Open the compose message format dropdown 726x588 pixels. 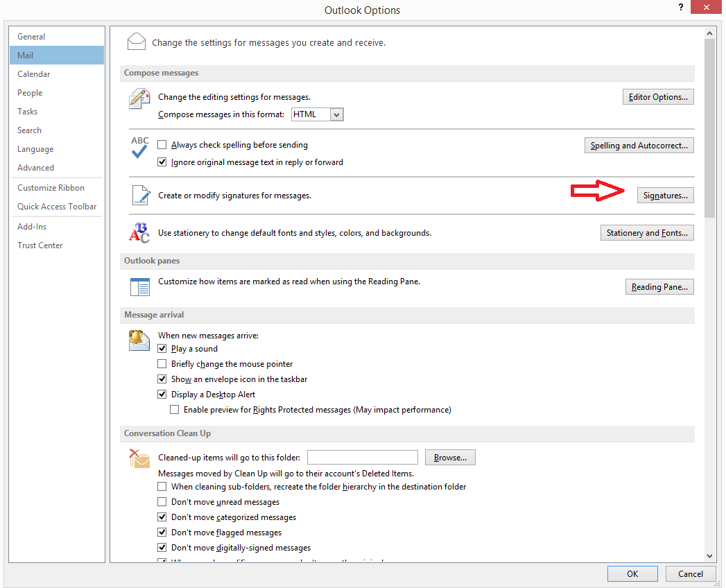pyautogui.click(x=337, y=114)
